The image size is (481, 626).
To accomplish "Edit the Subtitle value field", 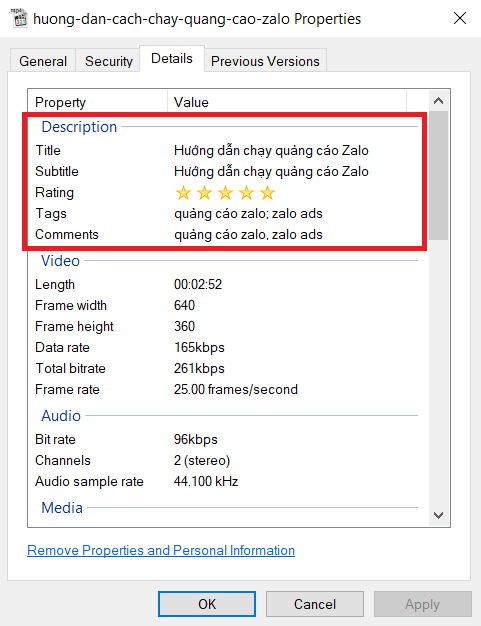I will [x=271, y=172].
